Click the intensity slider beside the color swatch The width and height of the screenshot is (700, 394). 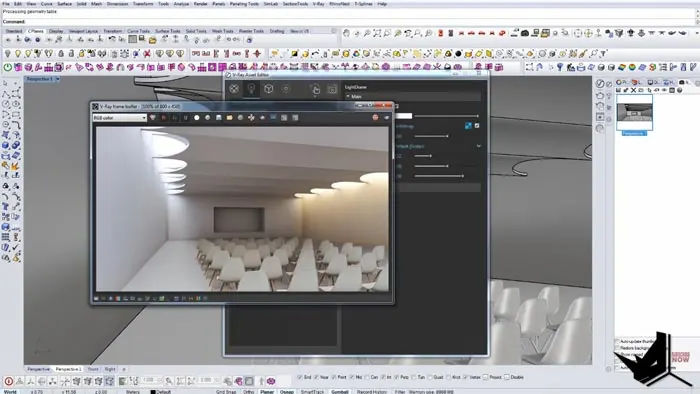point(446,116)
